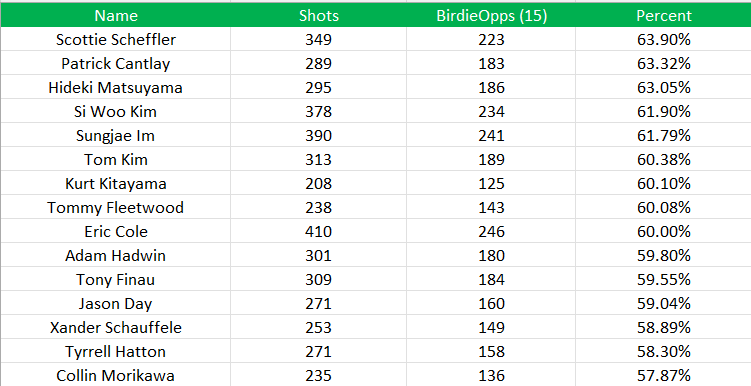The width and height of the screenshot is (751, 386).
Task: Select the BirdieOpps (15) header cell
Action: click(x=491, y=15)
